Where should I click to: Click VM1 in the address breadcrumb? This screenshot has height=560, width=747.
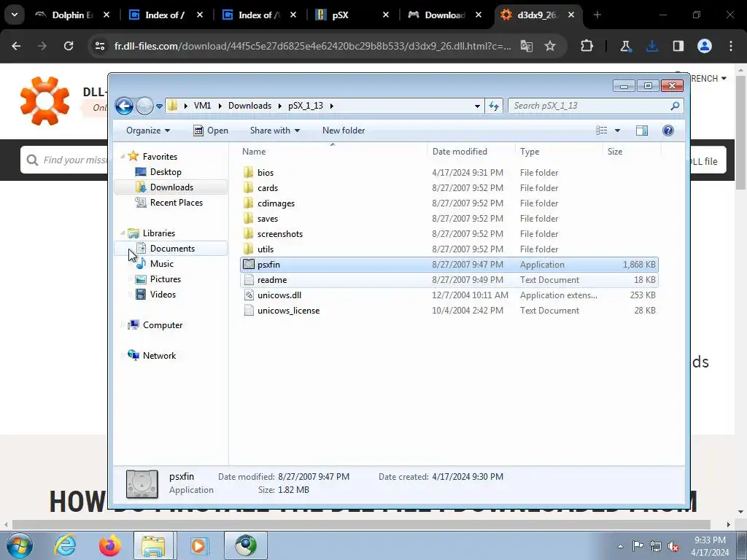click(x=202, y=106)
